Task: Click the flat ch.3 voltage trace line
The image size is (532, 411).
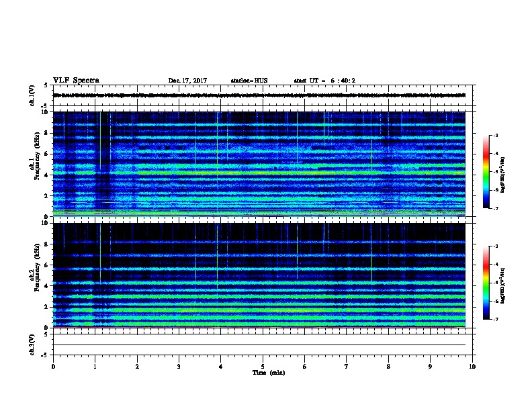Action: click(x=259, y=345)
